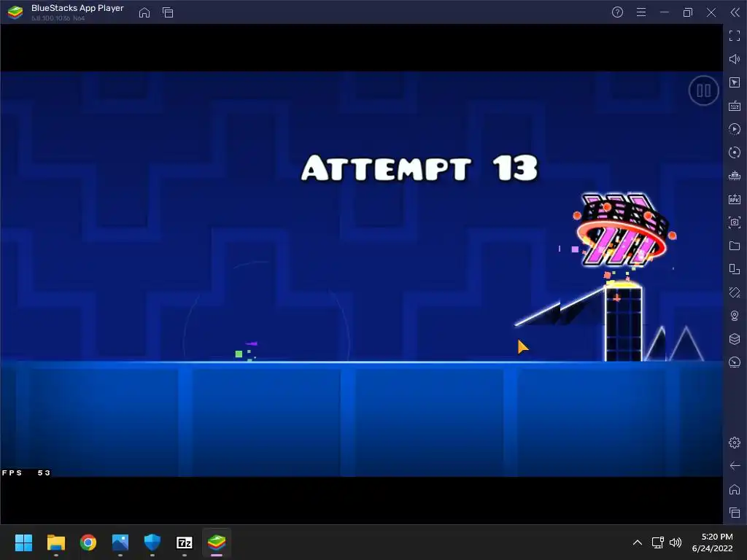Open the multi-instance windows icon in title bar
Screen dimensions: 747x560
168,12
